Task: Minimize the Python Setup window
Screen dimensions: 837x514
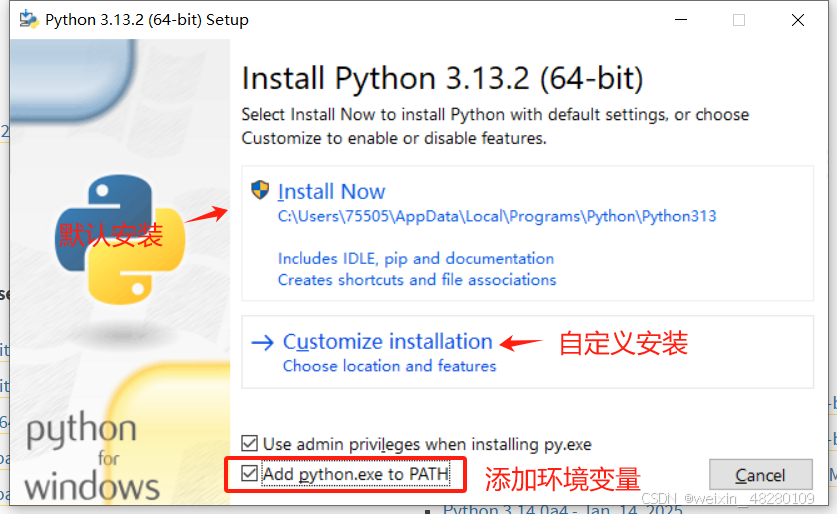Action: coord(681,20)
